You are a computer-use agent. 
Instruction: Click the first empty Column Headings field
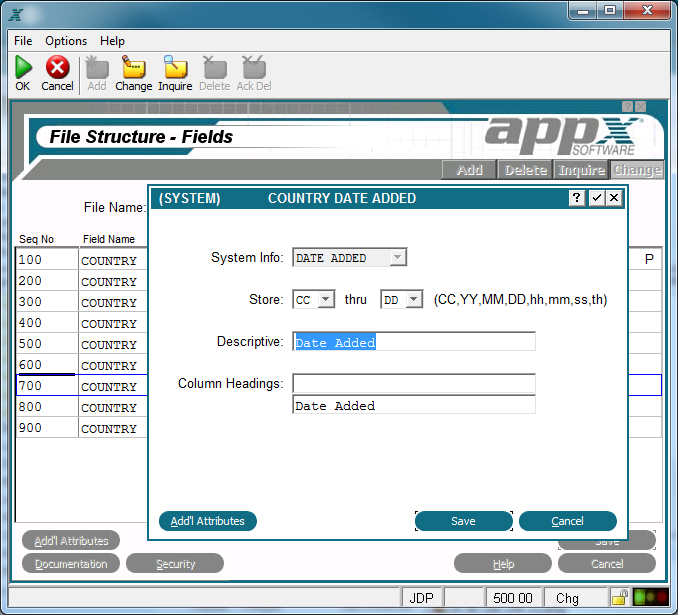coord(414,383)
